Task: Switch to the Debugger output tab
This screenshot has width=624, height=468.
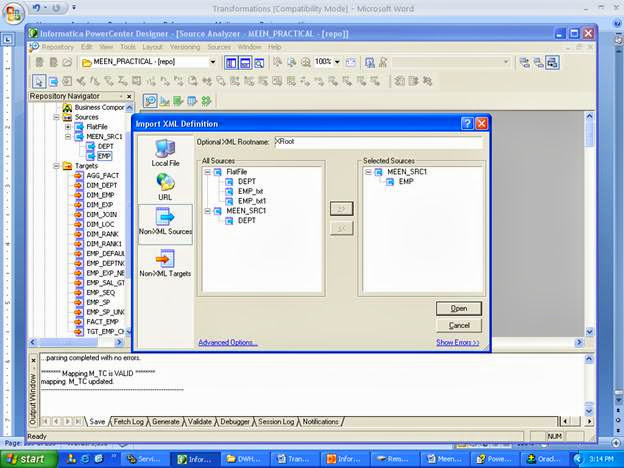Action: click(x=235, y=421)
